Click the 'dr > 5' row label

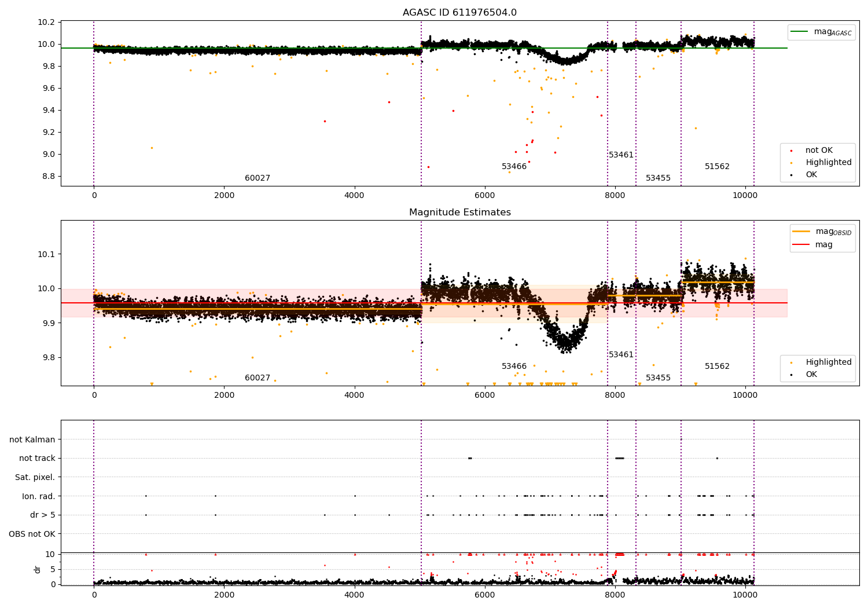point(43,515)
